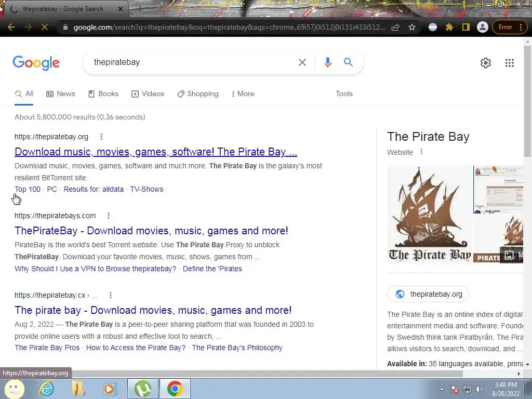532x399 pixels.
Task: Open 'The Pirate Bay Pros' link
Action: coord(47,348)
